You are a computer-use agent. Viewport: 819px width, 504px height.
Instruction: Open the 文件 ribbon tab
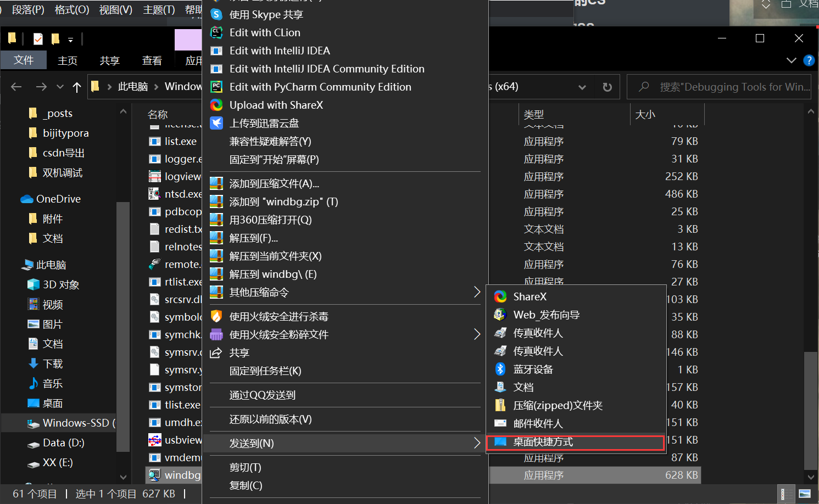24,60
